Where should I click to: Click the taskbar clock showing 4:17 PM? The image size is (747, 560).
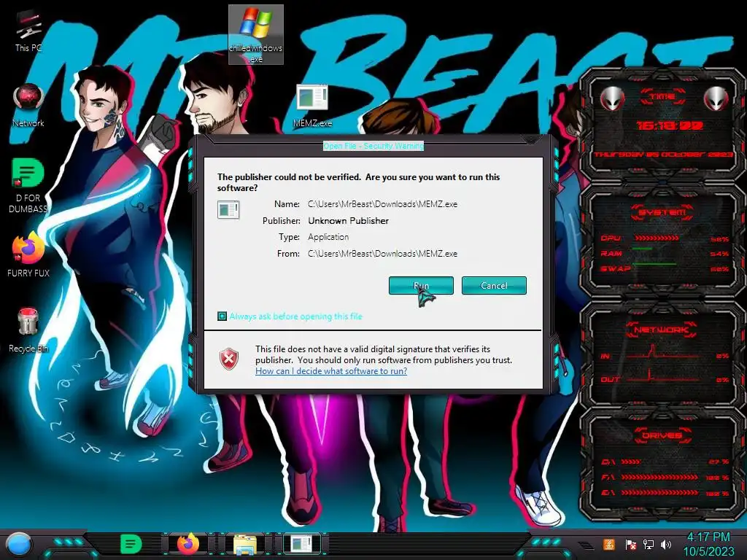coord(708,544)
